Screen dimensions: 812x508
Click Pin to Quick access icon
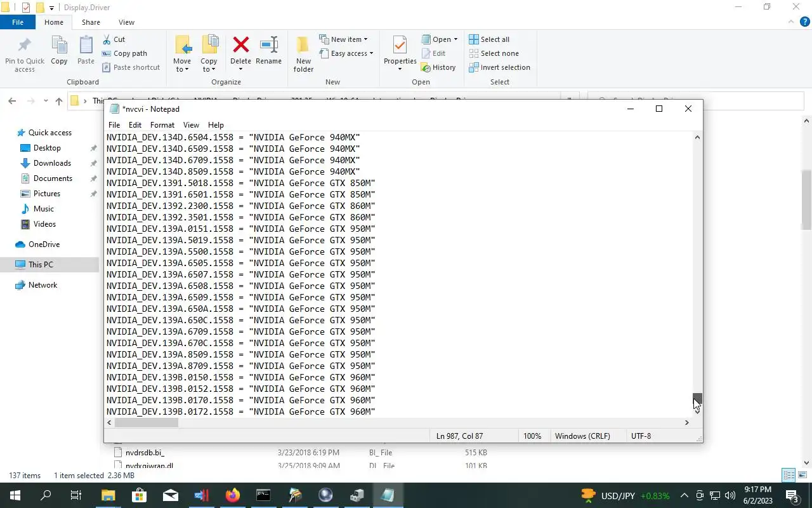[x=25, y=53]
